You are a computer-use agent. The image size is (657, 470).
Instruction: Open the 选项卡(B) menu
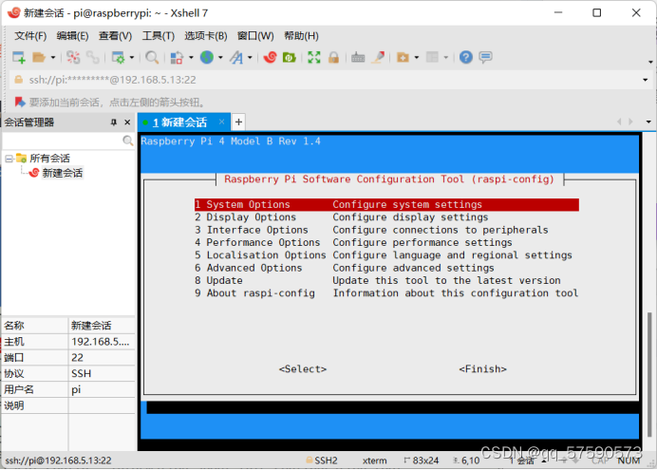206,36
